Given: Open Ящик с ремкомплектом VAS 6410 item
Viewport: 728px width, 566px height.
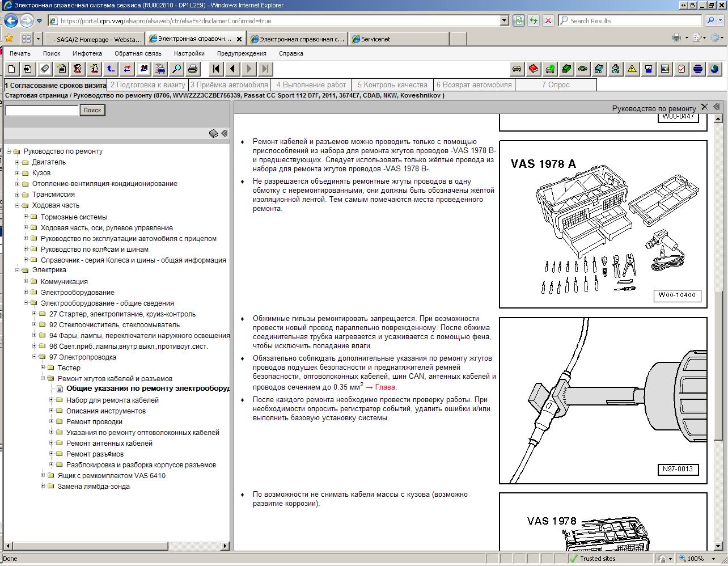Looking at the screenshot, I should point(112,475).
